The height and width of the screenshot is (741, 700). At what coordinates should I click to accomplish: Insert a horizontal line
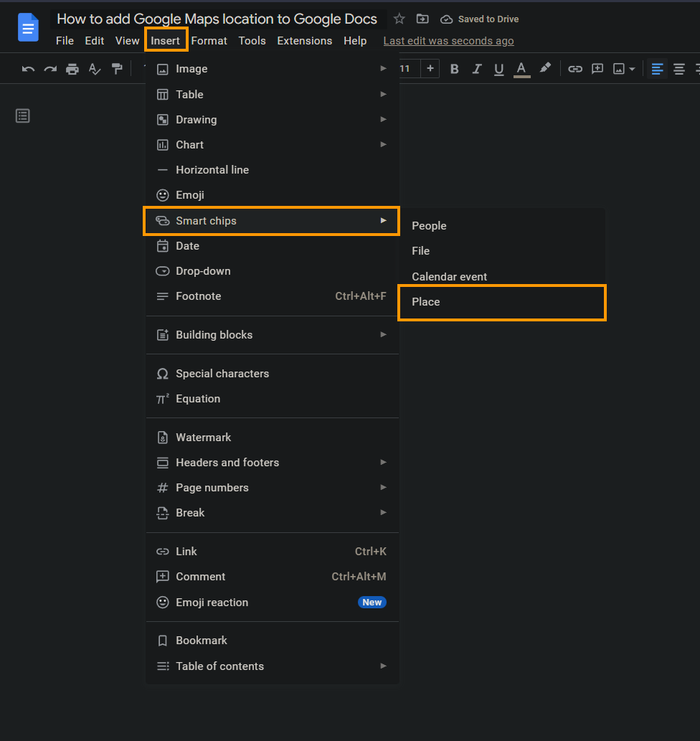[273, 170]
